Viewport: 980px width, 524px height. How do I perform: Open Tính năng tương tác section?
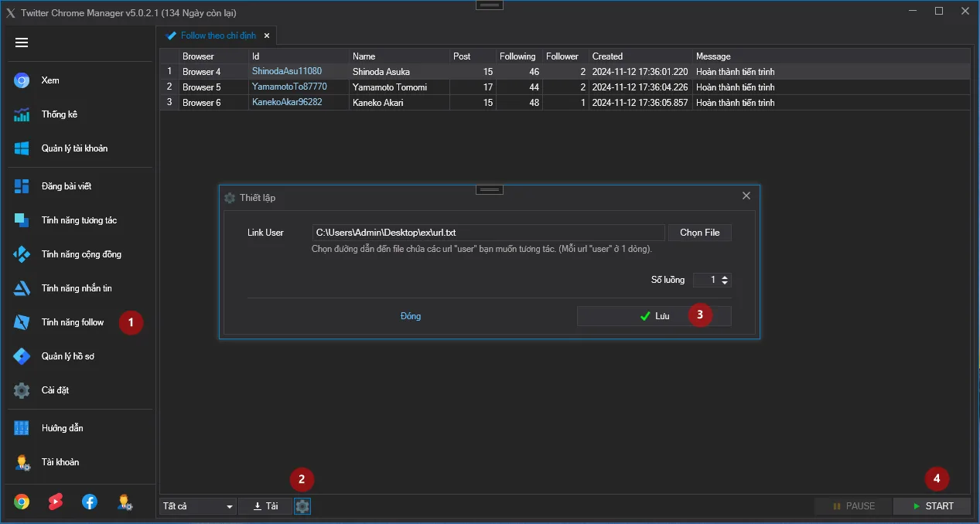pyautogui.click(x=80, y=220)
